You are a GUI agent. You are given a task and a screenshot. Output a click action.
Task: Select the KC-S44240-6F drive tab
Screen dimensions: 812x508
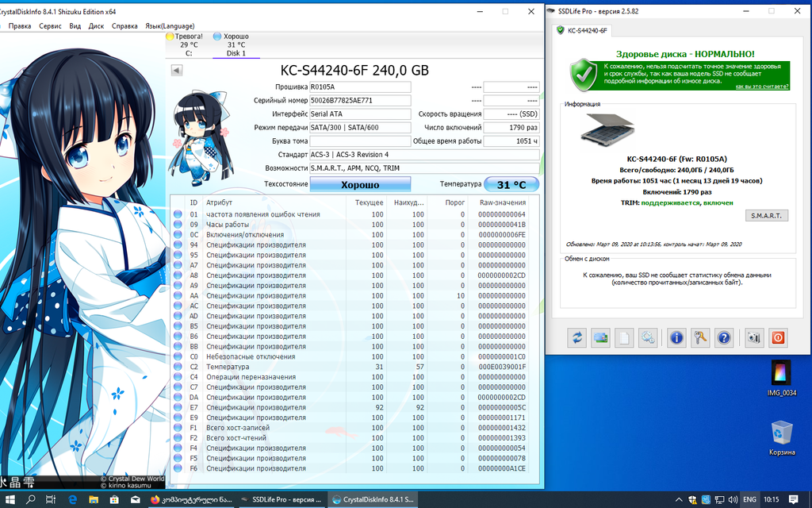583,30
